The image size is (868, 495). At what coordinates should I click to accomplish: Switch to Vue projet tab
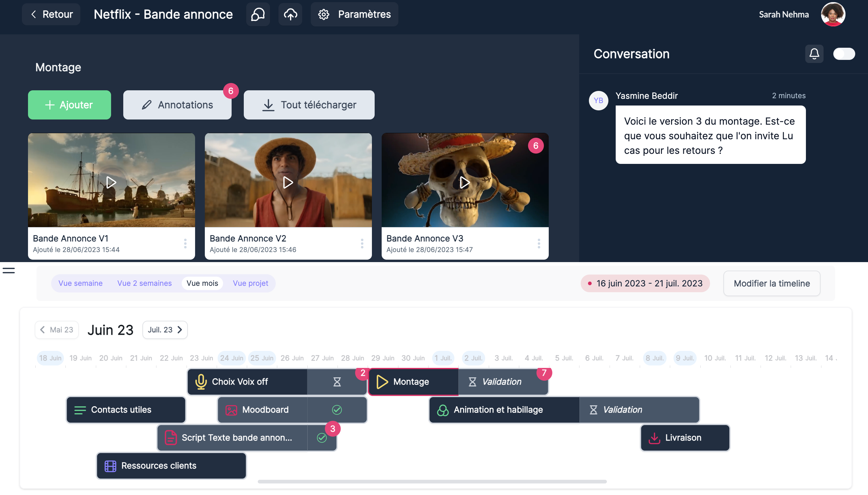[x=250, y=283]
